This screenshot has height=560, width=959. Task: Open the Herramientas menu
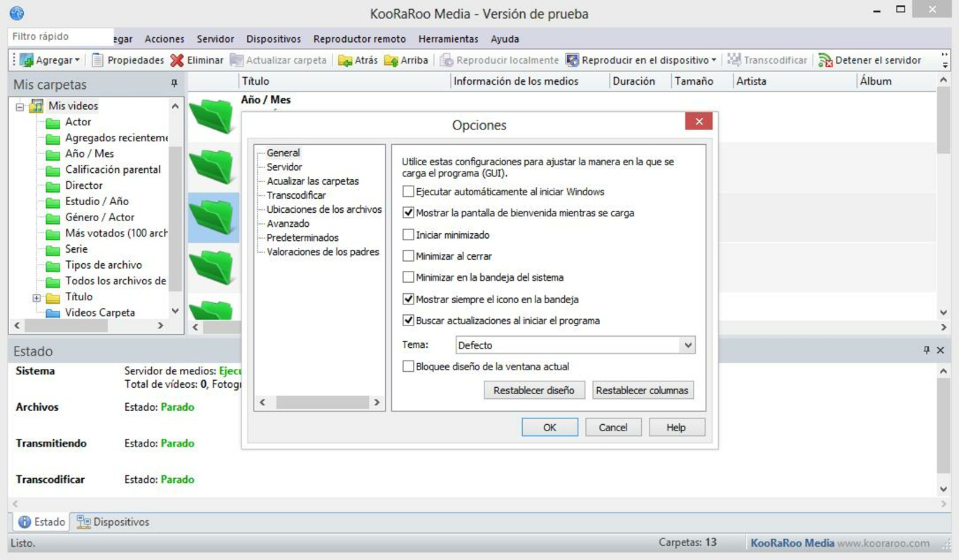coord(449,39)
